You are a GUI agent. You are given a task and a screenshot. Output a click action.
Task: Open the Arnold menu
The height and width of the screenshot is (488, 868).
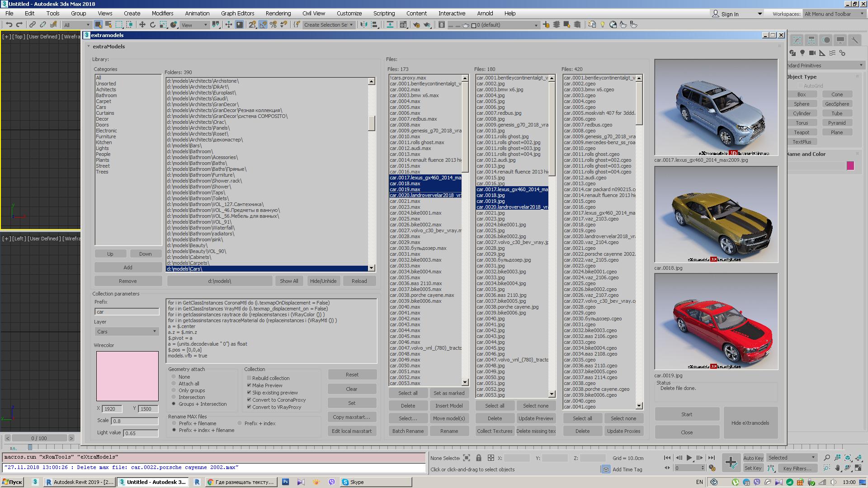[485, 14]
